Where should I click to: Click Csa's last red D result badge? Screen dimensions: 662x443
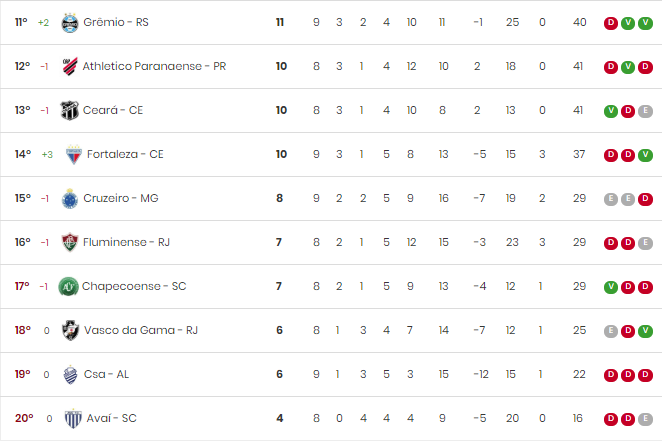pyautogui.click(x=645, y=375)
